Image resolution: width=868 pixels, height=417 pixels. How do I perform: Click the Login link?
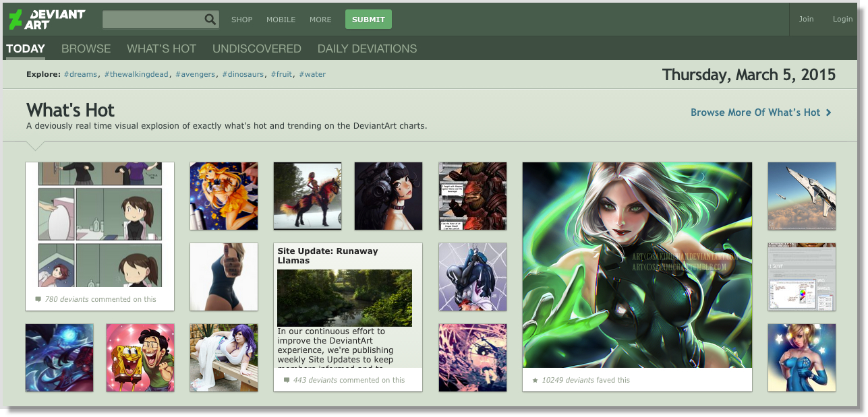pyautogui.click(x=842, y=19)
